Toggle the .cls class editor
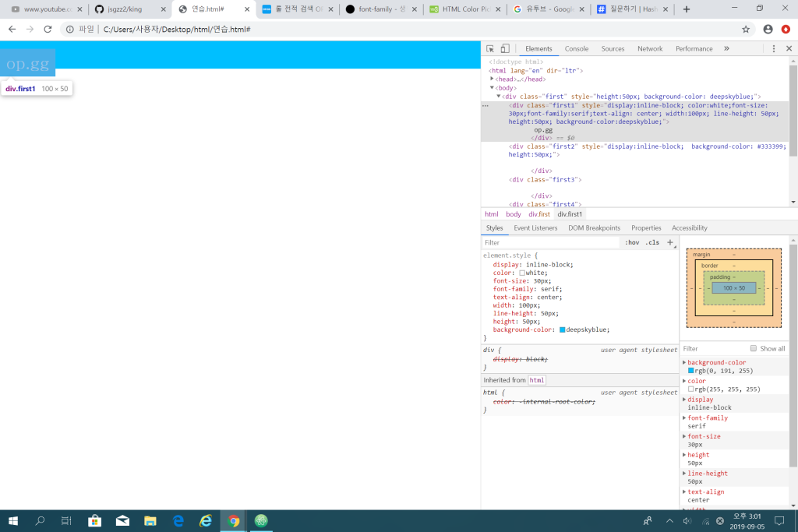This screenshot has height=532, width=798. (652, 242)
